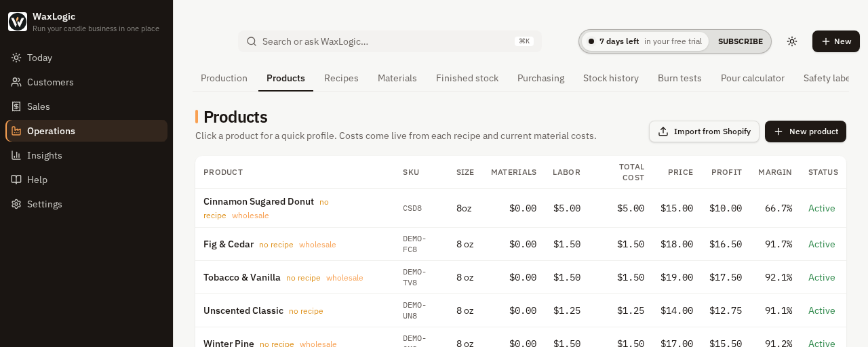Open Sales in the sidebar
868x347 pixels.
86,106
